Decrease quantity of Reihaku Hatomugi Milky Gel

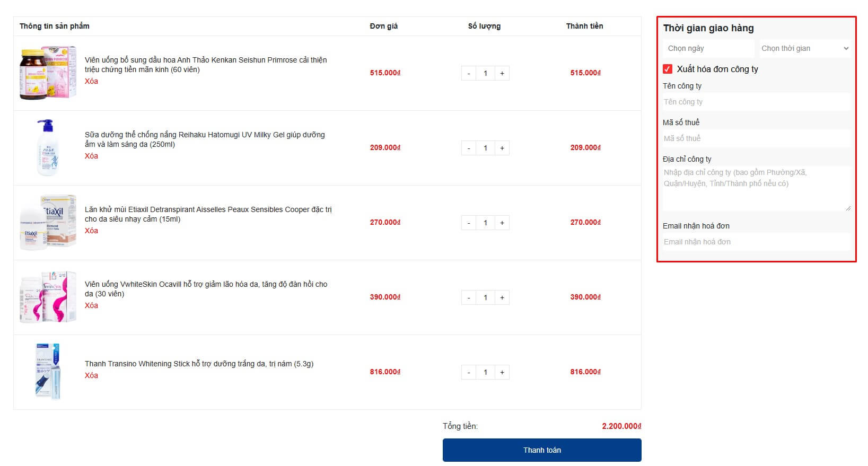coord(469,148)
